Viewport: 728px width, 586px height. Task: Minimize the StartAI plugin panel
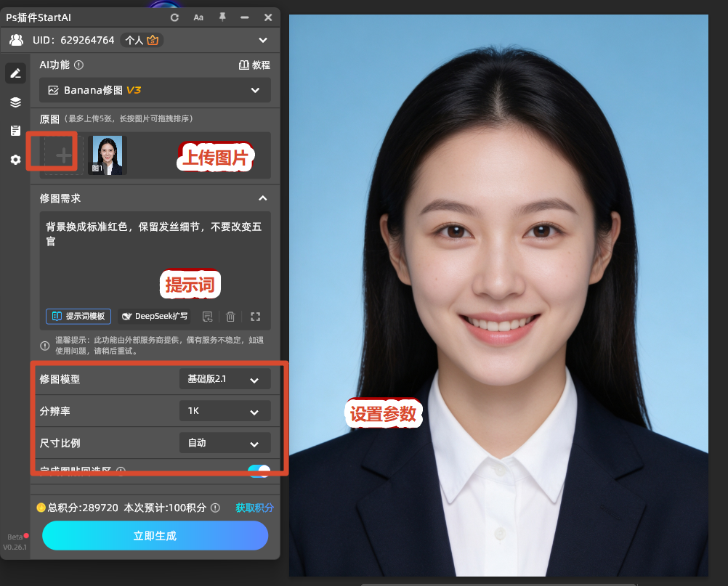(245, 17)
